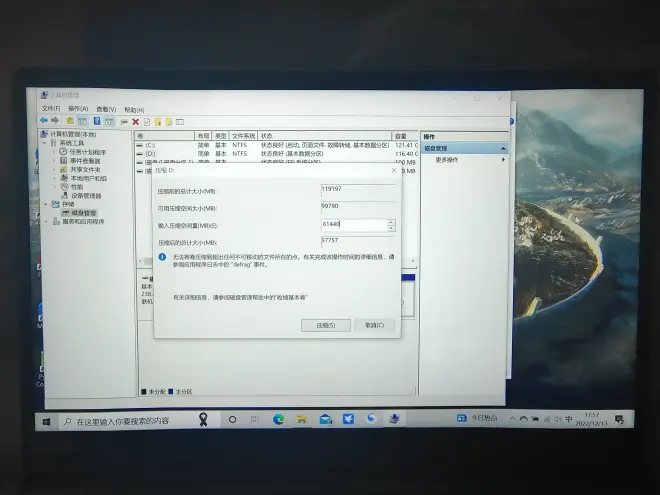The width and height of the screenshot is (660, 495).
Task: Select the (D:) volume row
Action: (277, 154)
